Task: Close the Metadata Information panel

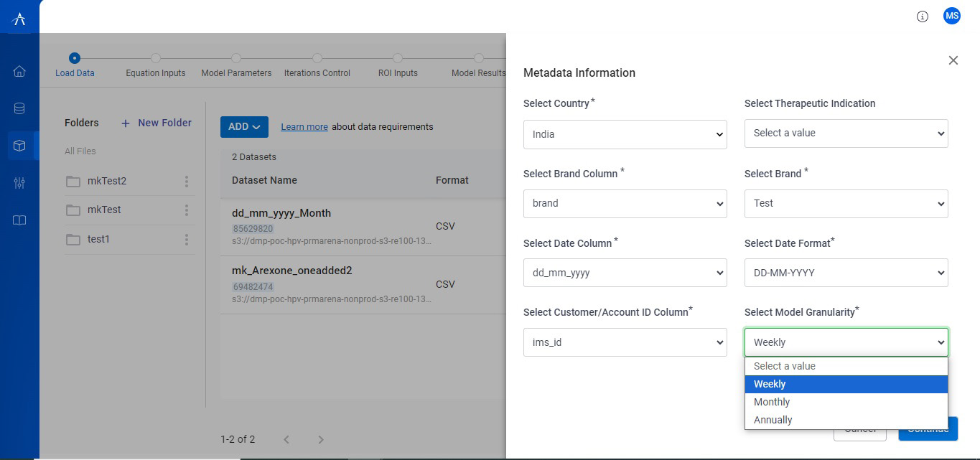Action: [953, 60]
